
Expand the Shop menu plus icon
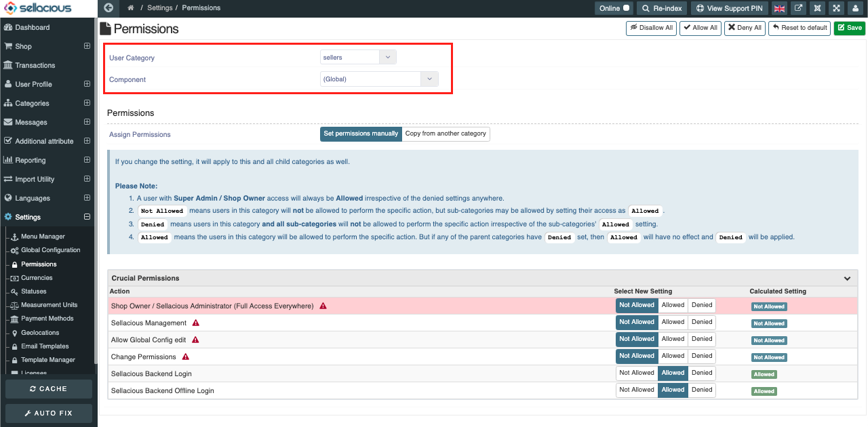[x=87, y=46]
